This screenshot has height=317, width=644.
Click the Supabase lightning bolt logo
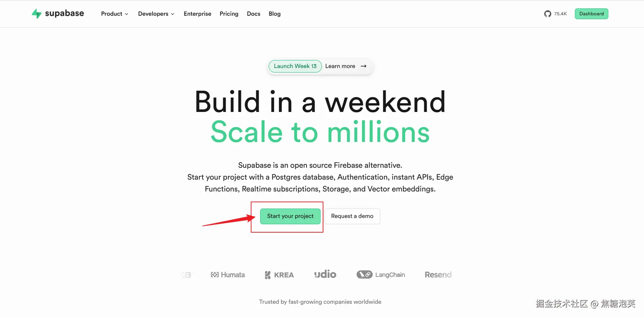coord(36,14)
